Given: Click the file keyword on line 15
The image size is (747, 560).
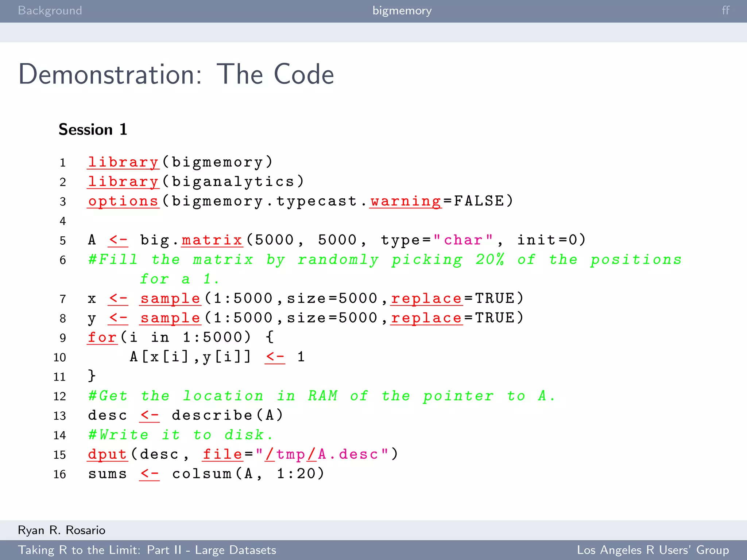Looking at the screenshot, I should [x=222, y=454].
